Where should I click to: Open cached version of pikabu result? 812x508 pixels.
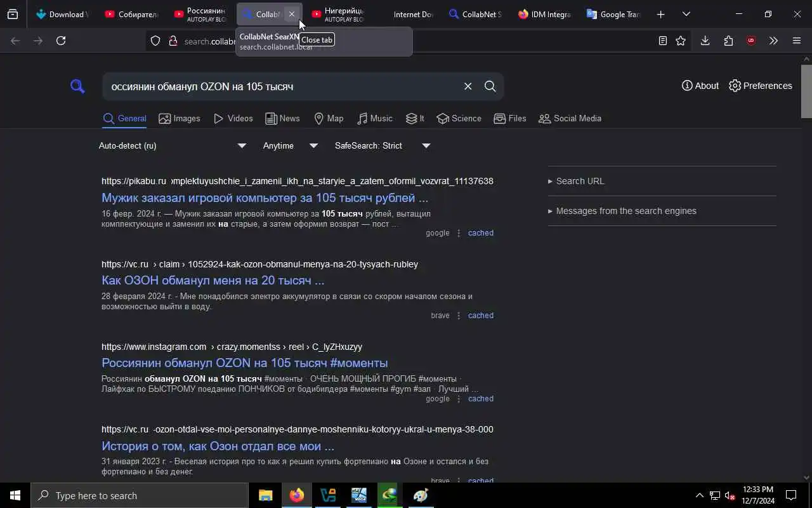480,233
